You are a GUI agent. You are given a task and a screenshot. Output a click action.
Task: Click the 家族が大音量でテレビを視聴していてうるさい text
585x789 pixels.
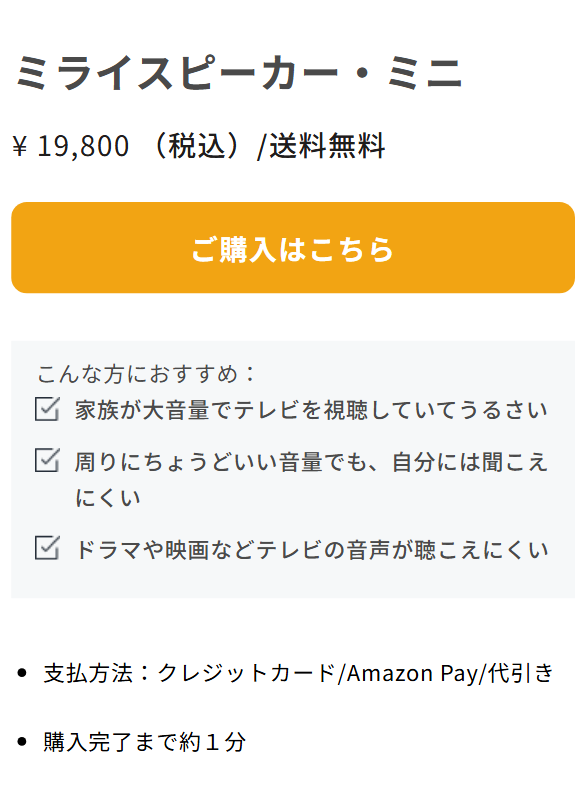(311, 410)
